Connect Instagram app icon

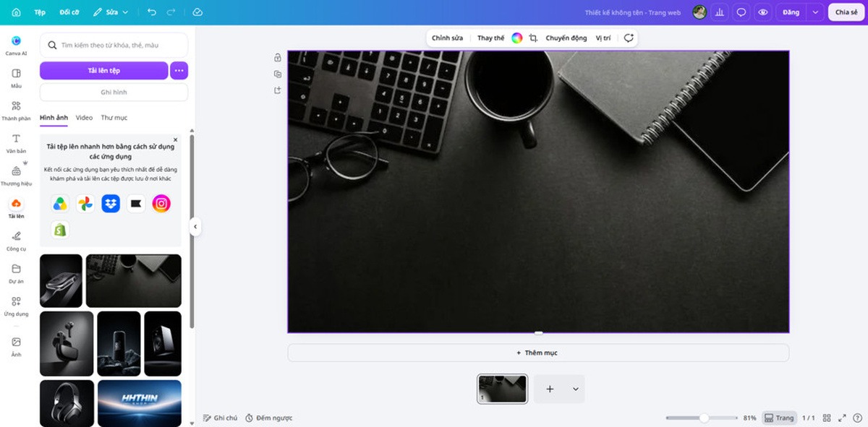coord(161,204)
